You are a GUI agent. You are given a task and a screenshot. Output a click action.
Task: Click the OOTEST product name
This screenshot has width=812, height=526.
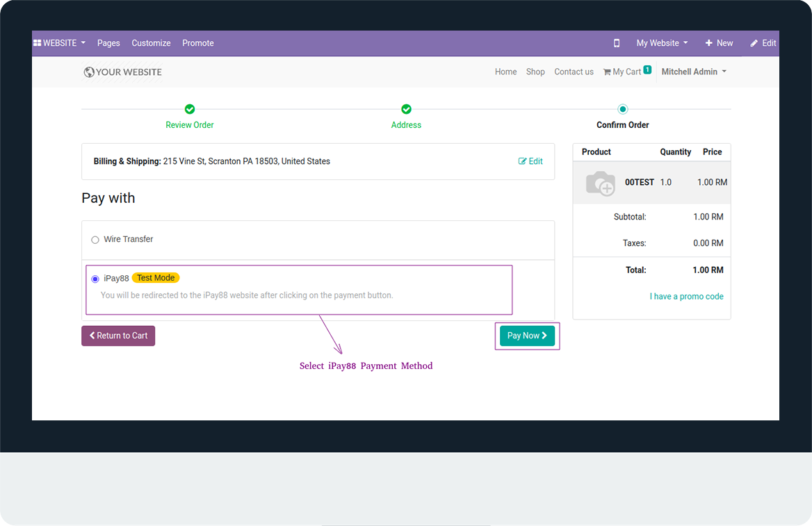(x=640, y=182)
